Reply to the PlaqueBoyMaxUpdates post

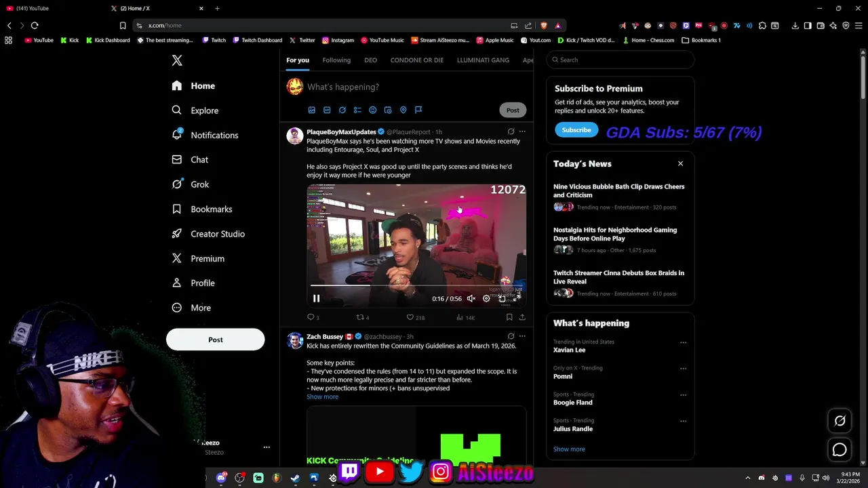tap(313, 317)
